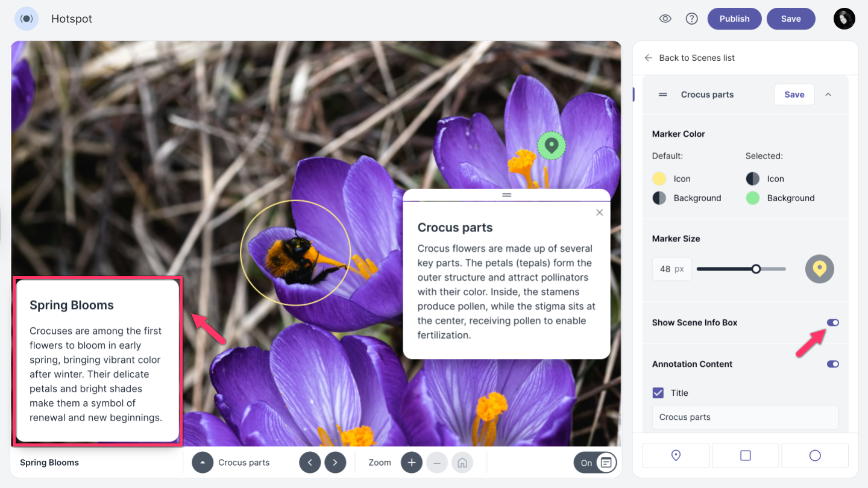Go back to Scenes list
The image size is (868, 488).
[x=690, y=58]
